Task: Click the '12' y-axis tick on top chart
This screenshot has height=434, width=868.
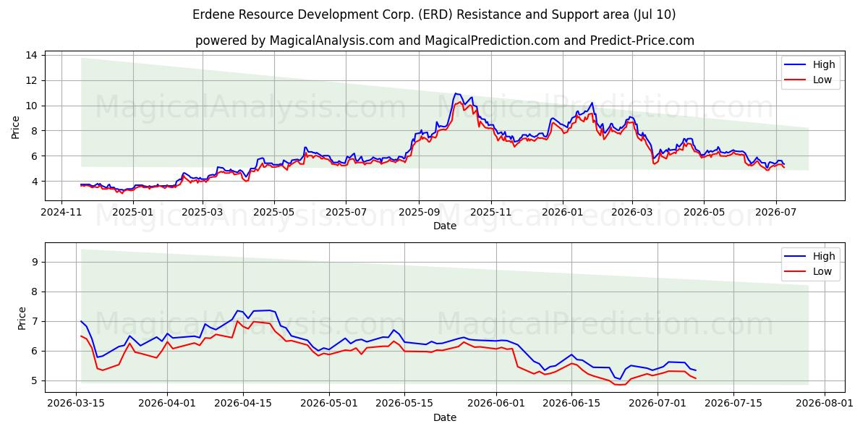Action: click(33, 80)
